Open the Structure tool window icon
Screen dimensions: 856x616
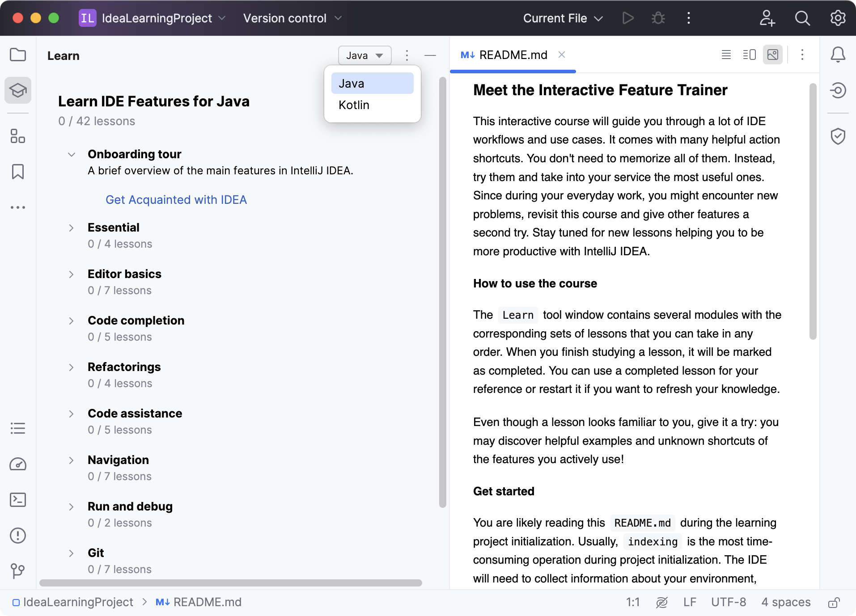coord(18,136)
